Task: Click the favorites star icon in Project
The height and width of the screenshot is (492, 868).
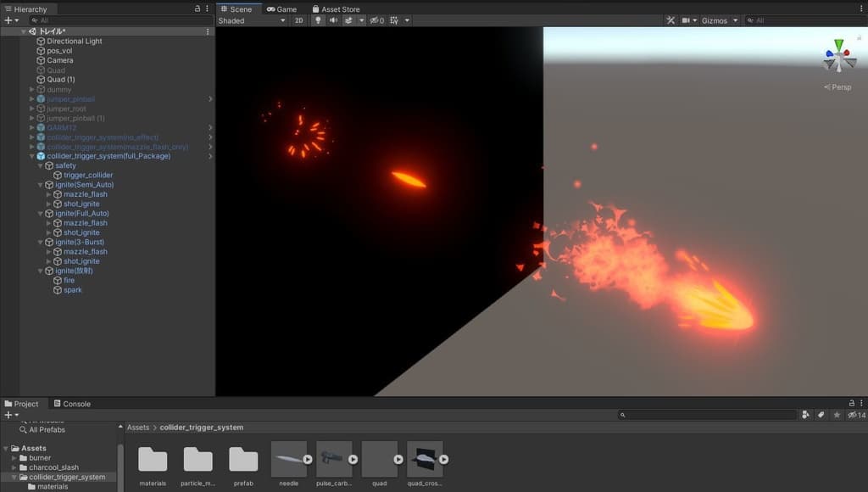Action: pyautogui.click(x=837, y=415)
